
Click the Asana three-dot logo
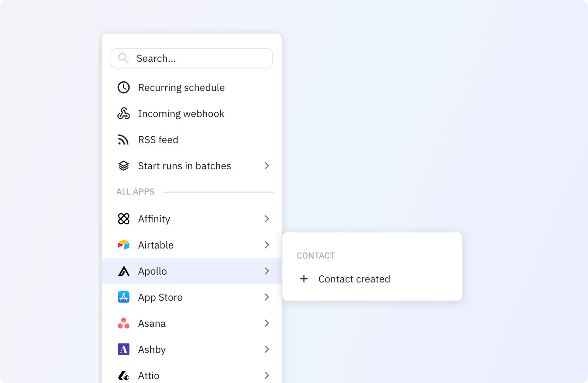click(x=124, y=323)
